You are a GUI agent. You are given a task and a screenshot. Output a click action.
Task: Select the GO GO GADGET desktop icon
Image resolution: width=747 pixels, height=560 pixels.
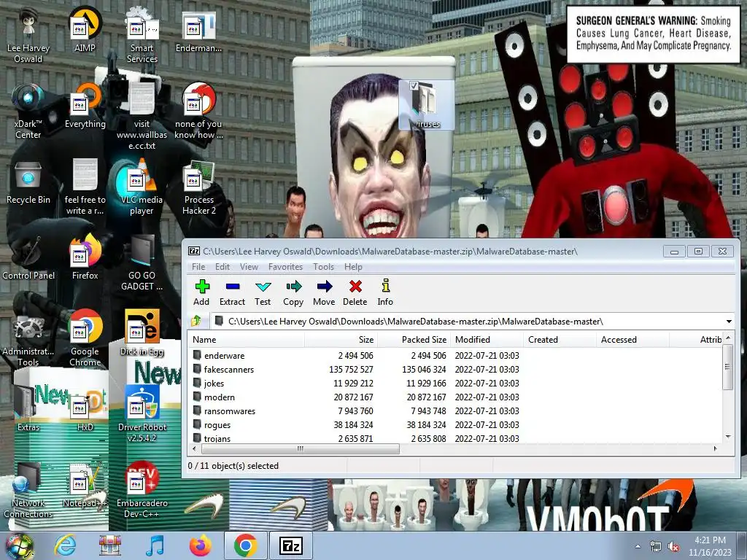coord(142,262)
